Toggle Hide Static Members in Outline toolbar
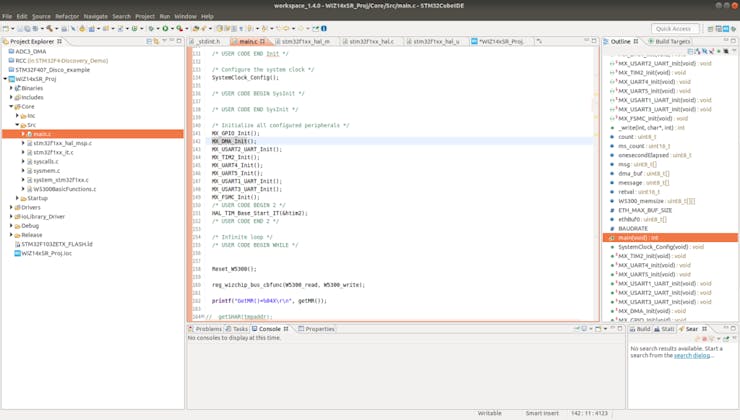740x420 pixels. tap(711, 51)
